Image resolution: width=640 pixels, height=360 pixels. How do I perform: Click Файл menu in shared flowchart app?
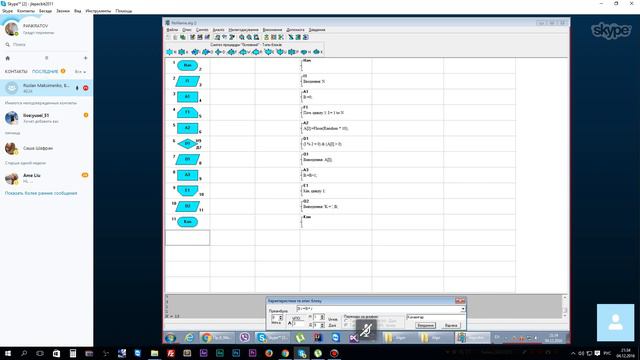pyautogui.click(x=172, y=30)
